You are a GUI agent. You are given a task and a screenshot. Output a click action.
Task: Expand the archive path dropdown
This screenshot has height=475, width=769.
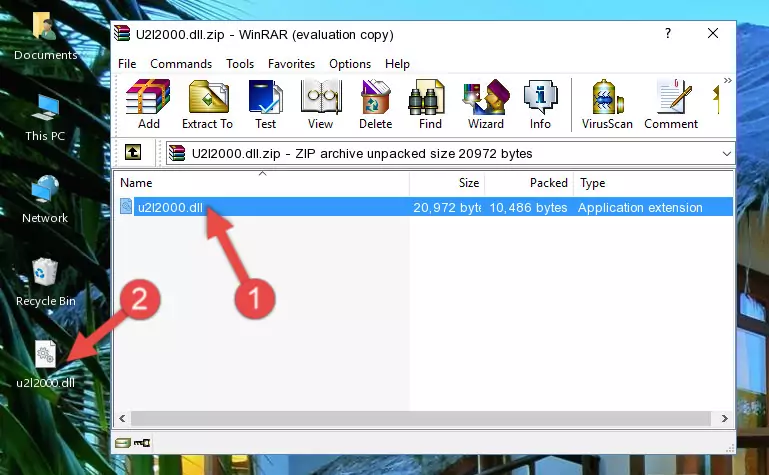tap(726, 153)
